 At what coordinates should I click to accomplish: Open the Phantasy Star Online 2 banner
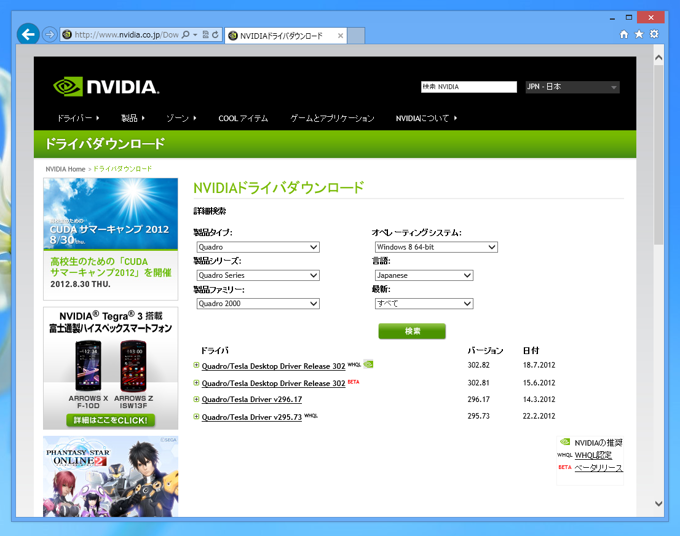click(111, 476)
